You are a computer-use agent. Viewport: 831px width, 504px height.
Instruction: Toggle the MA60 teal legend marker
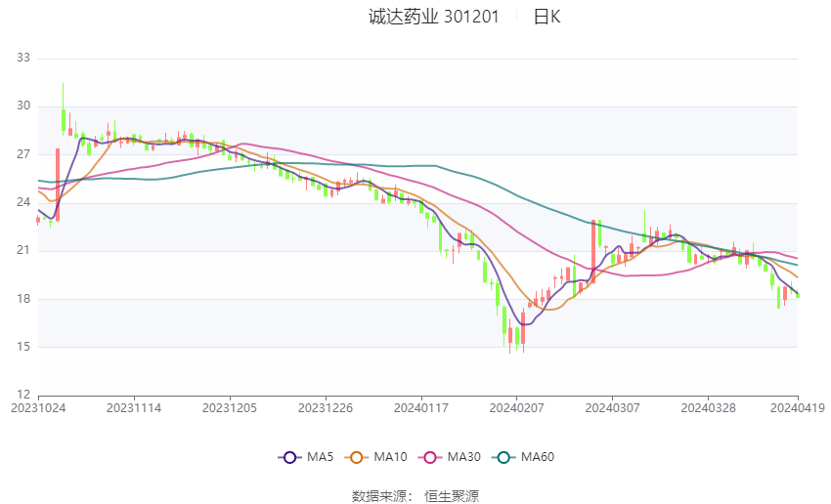point(503,457)
